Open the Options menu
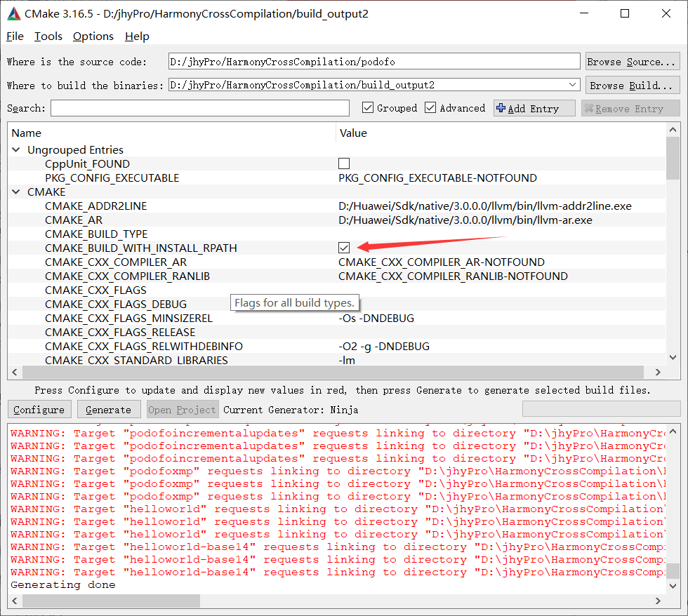 click(92, 36)
